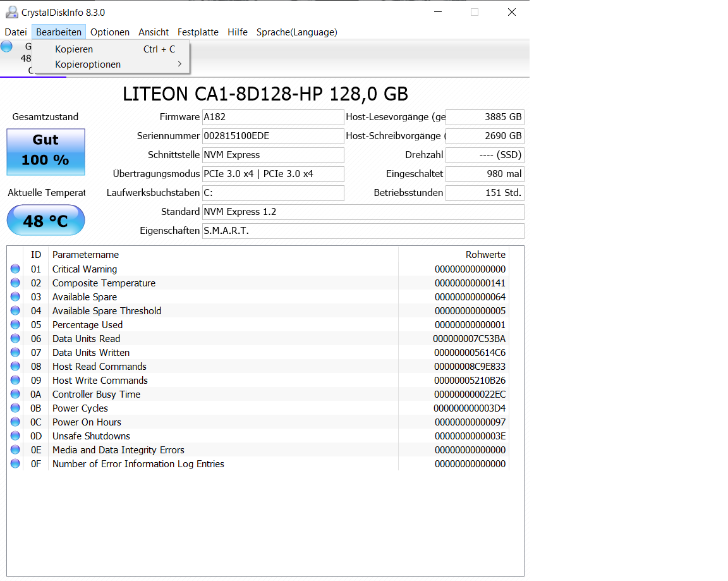Choose Kopieren from the Bearbeiten menu
This screenshot has width=728, height=581.
click(111, 49)
